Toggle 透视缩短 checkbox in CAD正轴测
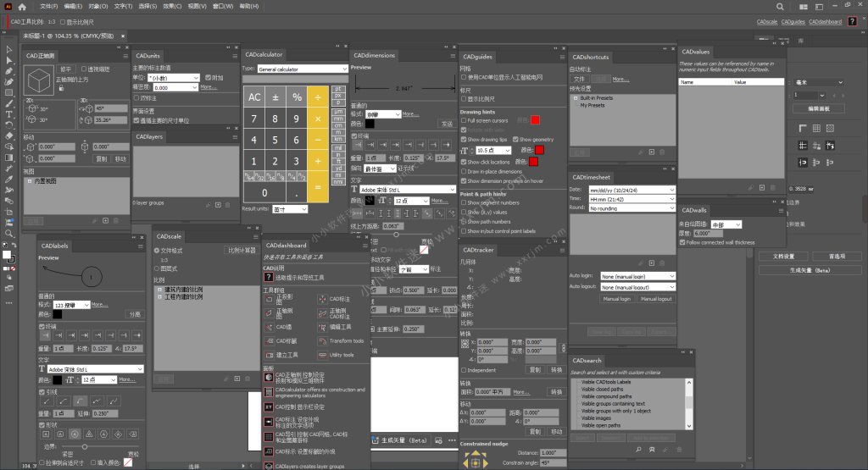The image size is (868, 470). click(84, 69)
